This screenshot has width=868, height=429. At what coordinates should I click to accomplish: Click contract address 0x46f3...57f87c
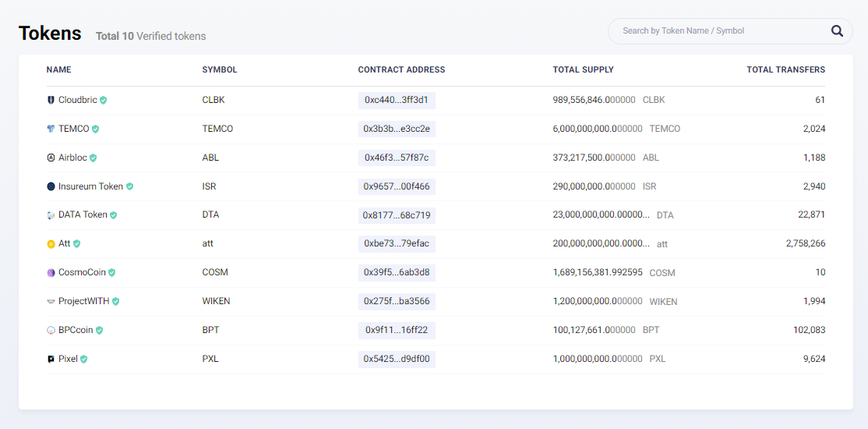click(x=397, y=158)
